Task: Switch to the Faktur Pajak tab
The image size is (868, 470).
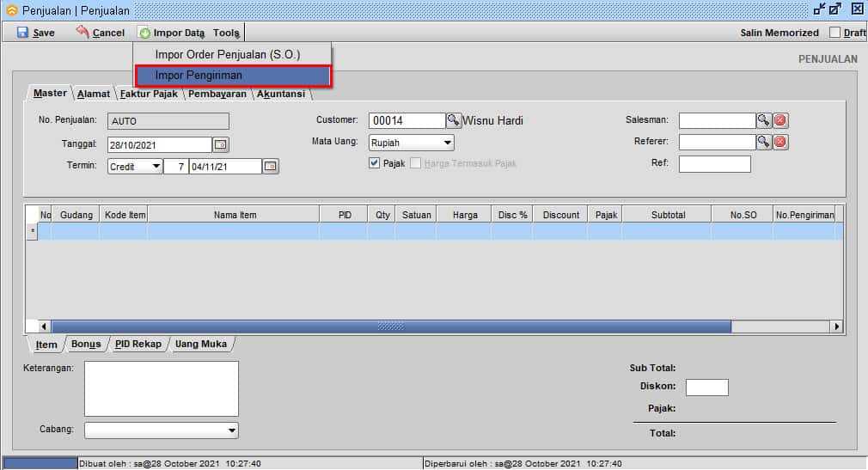Action: coord(149,94)
